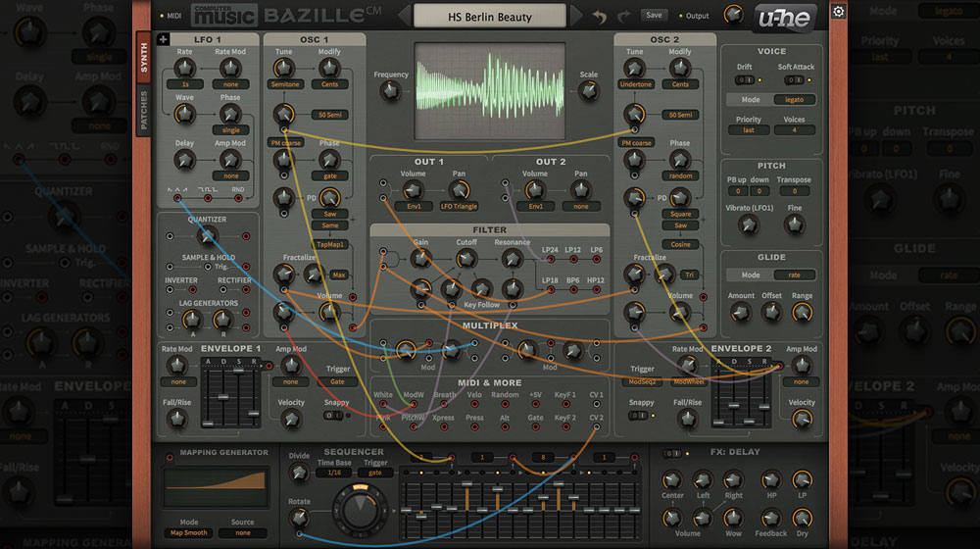Toggle the Envelope 1 Snappy switch
Screen dimensions: 980x549
pyautogui.click(x=332, y=416)
